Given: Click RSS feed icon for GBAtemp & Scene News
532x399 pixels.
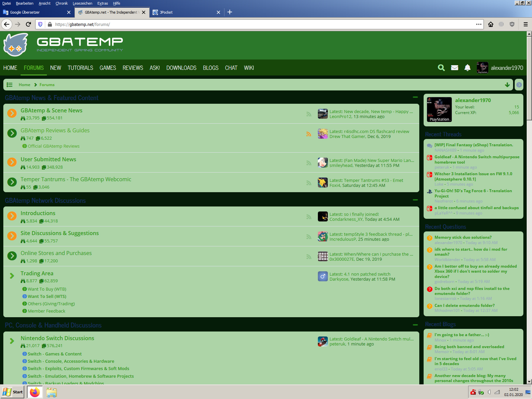Looking at the screenshot, I should pyautogui.click(x=309, y=114).
